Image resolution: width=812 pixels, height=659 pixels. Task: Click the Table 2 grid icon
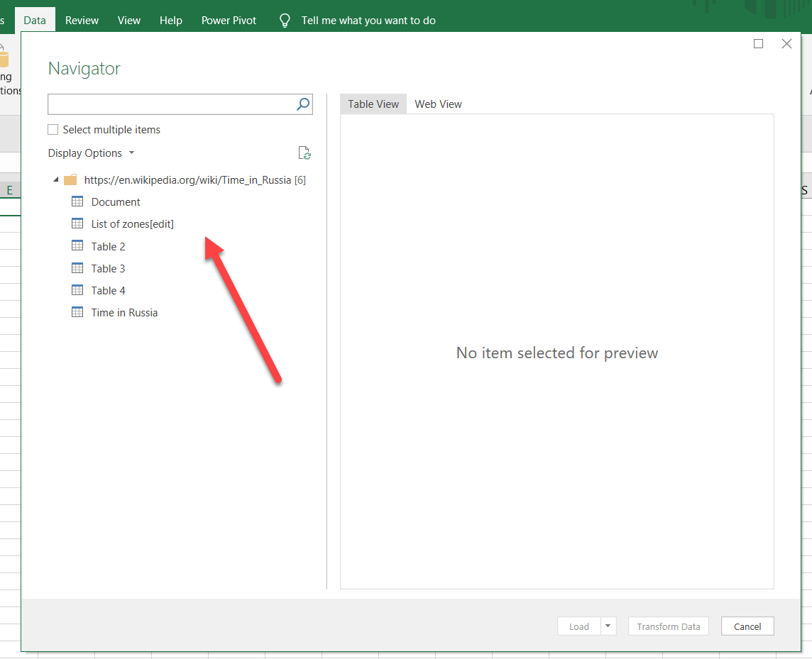77,246
